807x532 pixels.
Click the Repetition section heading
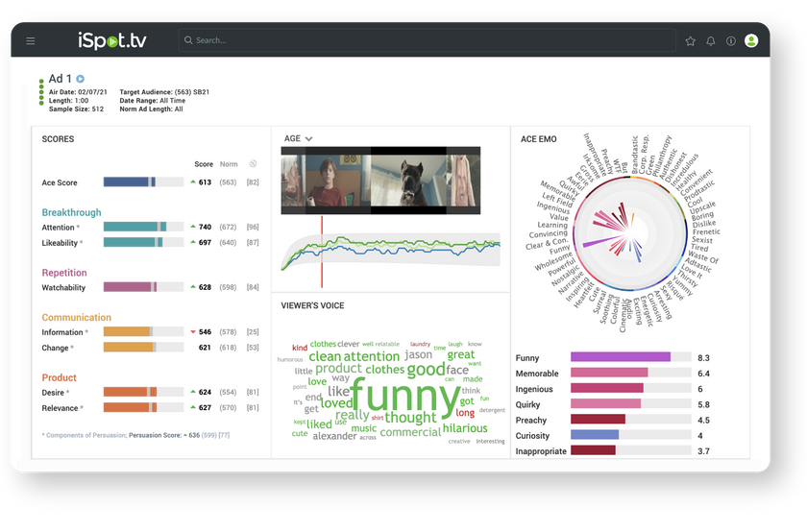pyautogui.click(x=64, y=273)
